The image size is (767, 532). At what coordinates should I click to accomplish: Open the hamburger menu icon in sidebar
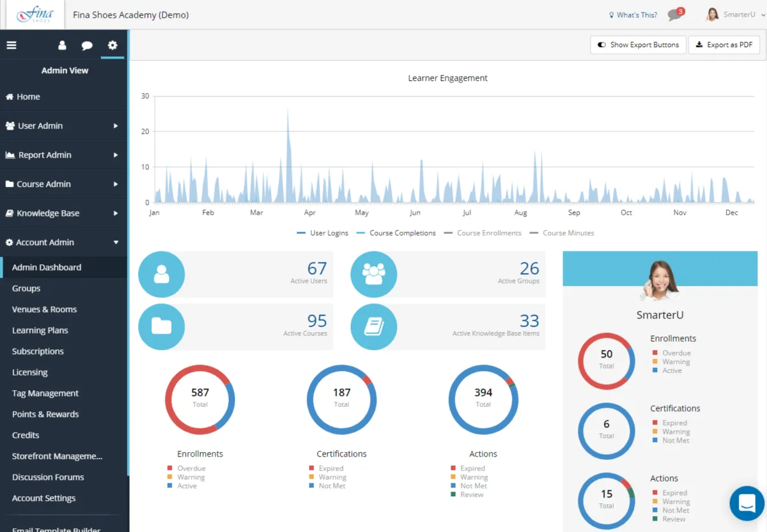click(x=12, y=45)
